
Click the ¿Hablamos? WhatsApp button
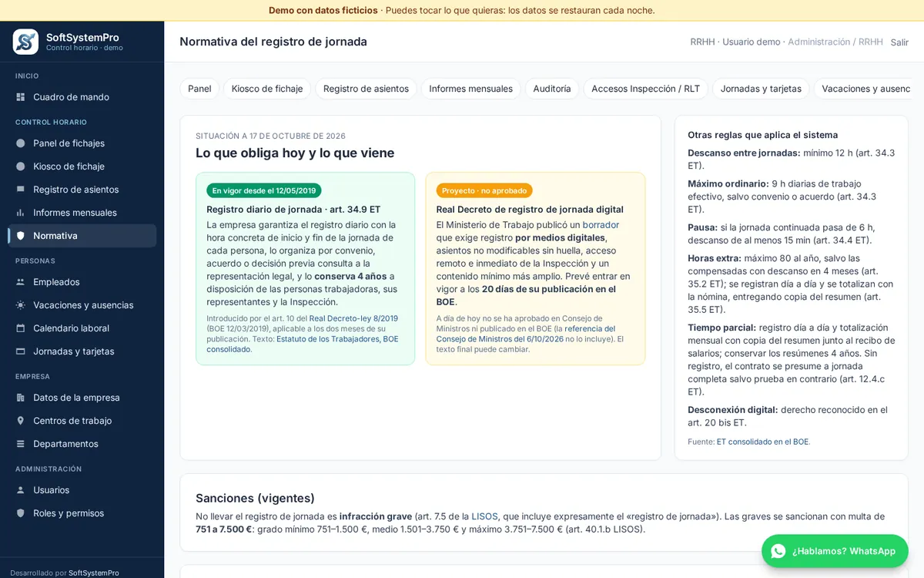pyautogui.click(x=835, y=551)
